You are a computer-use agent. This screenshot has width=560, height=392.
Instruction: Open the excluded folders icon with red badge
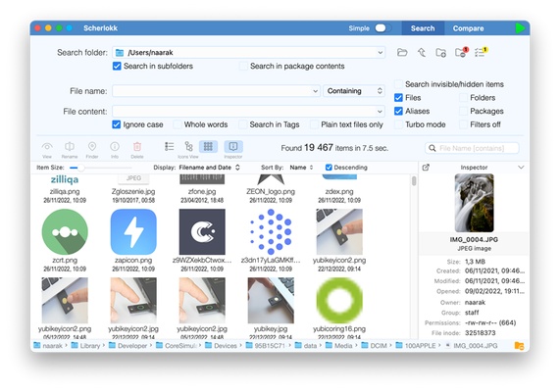pyautogui.click(x=461, y=53)
